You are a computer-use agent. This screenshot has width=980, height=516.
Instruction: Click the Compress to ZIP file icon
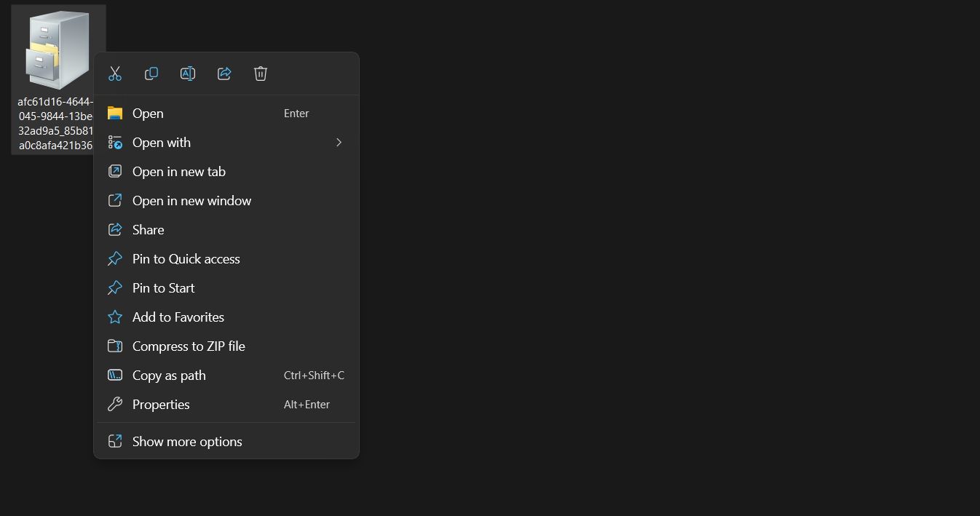pyautogui.click(x=115, y=346)
